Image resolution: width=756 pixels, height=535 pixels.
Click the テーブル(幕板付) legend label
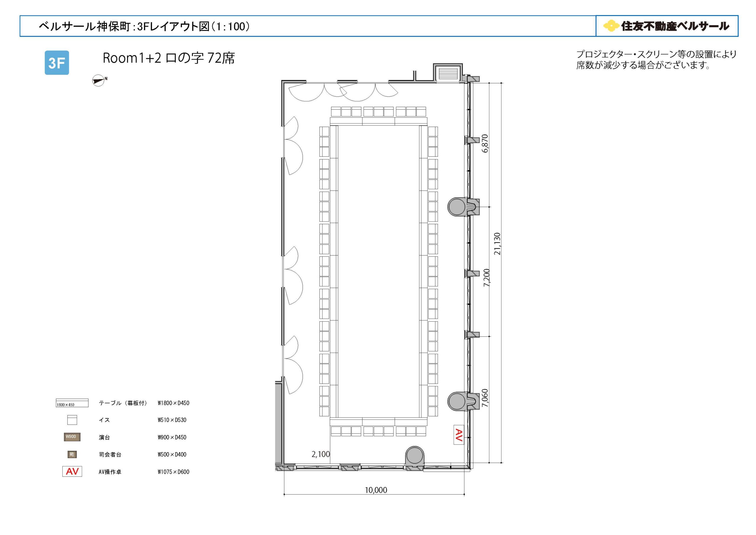123,403
